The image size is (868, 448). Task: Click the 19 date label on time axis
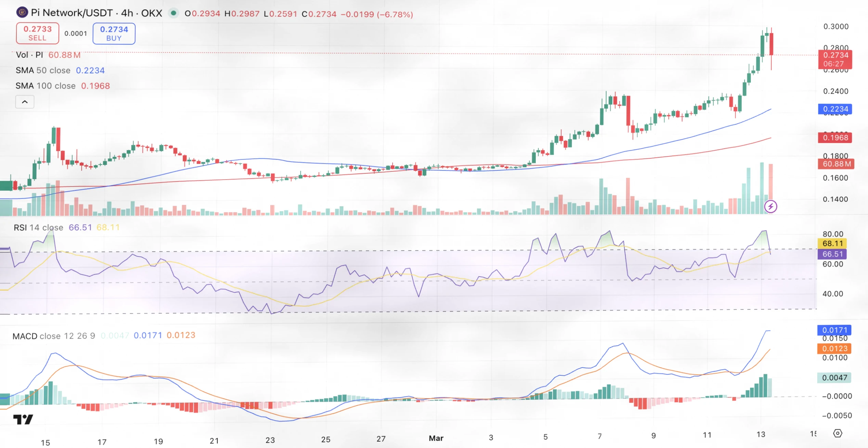(x=158, y=442)
